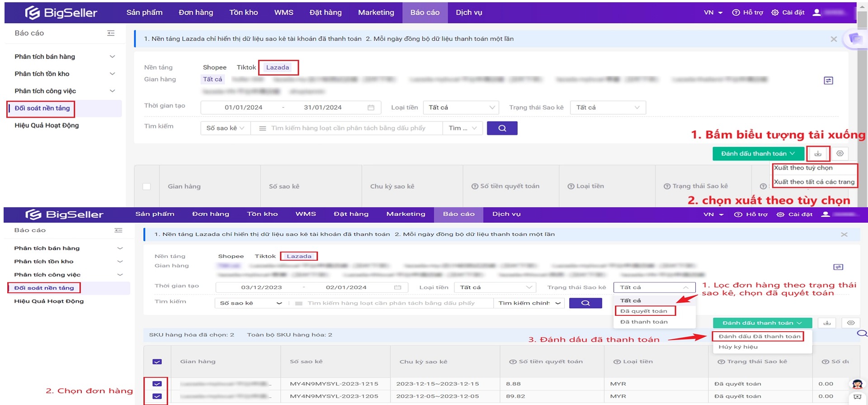868x405 pixels.
Task: Open the "Tìm kiếm chính" dropdown
Action: (x=529, y=303)
